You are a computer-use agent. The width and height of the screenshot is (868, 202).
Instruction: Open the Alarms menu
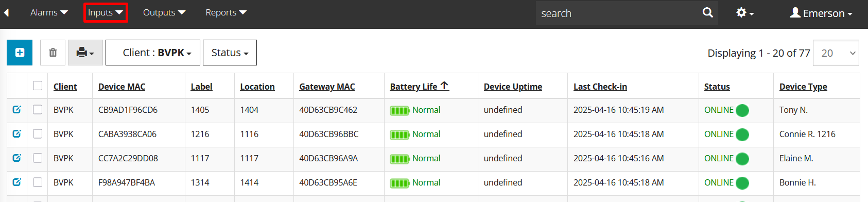[x=49, y=12]
